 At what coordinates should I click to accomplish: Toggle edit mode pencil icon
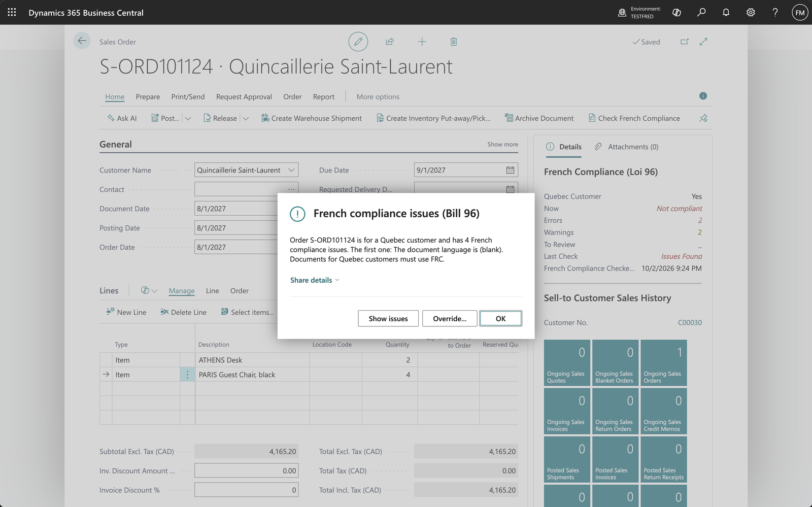pos(358,42)
